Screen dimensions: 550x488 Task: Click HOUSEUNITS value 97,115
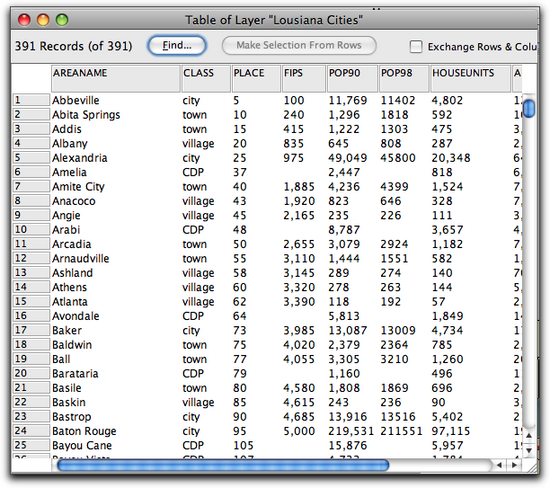click(x=451, y=431)
